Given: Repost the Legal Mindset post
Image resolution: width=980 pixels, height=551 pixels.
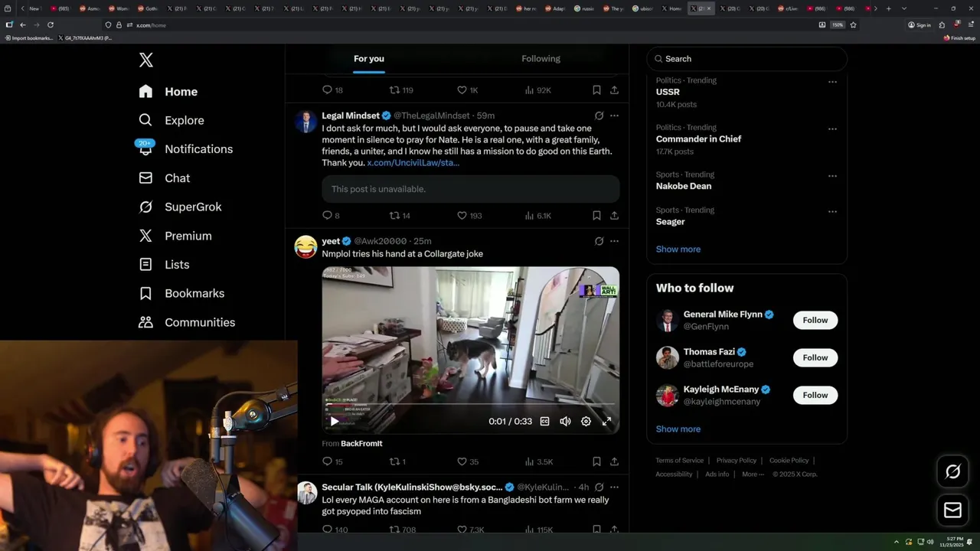Looking at the screenshot, I should (x=400, y=216).
